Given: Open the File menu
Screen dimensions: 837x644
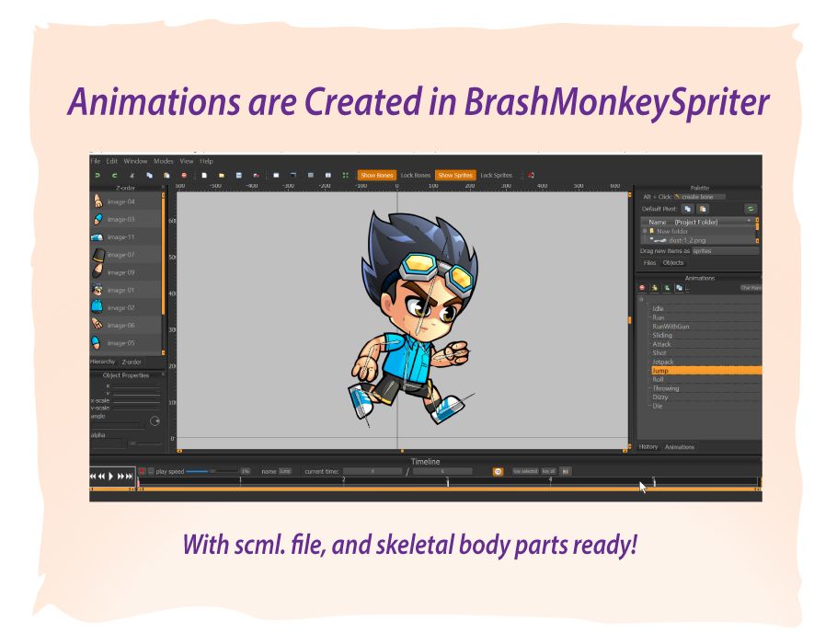Looking at the screenshot, I should (x=96, y=161).
